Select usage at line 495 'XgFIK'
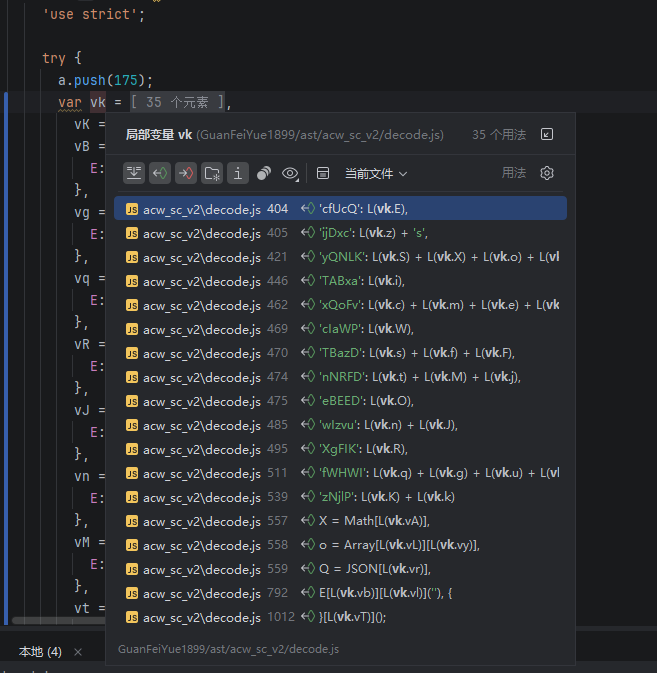Screen dimensions: 657x673 click(340, 449)
